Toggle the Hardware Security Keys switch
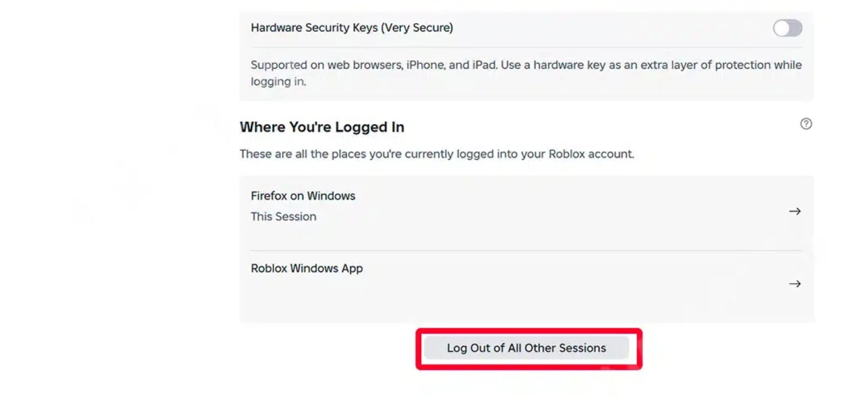Image resolution: width=868 pixels, height=407 pixels. 787,28
